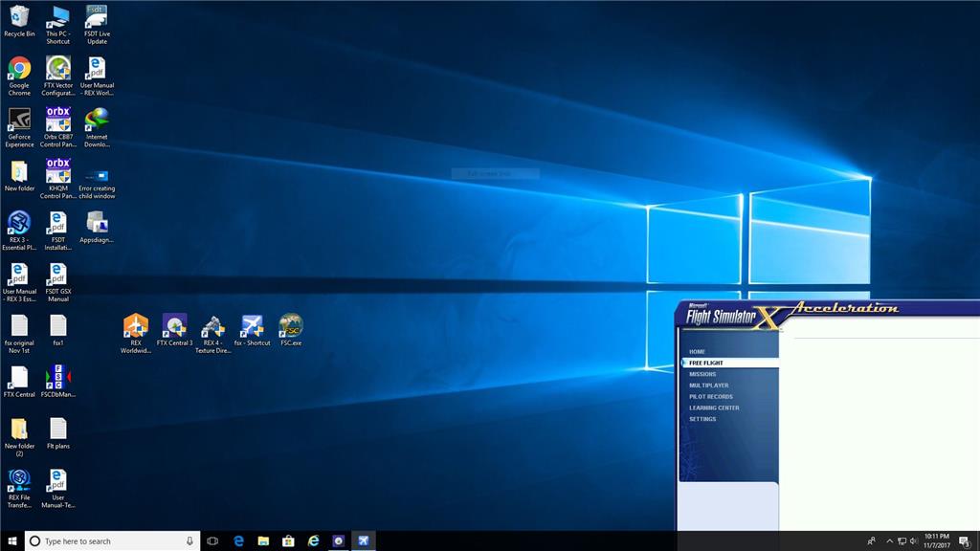Select the GeForce Experience desktop icon
The width and height of the screenshot is (980, 551).
click(x=19, y=127)
